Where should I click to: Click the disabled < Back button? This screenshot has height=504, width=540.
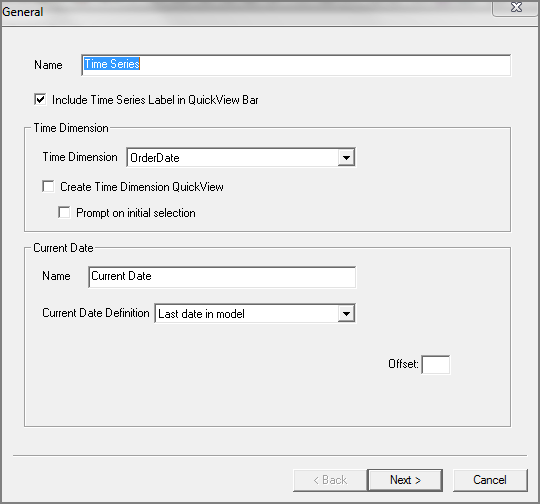tap(330, 480)
